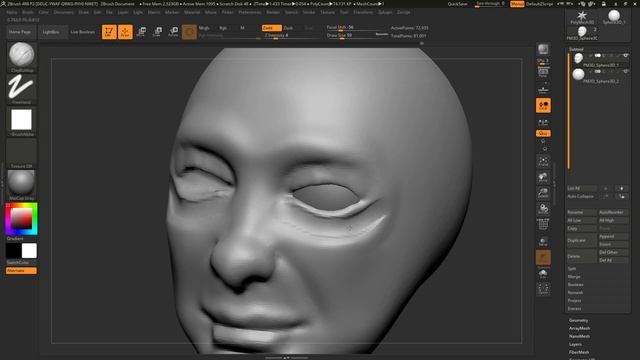640x360 pixels.
Task: Expand the Merge section
Action: tap(573, 277)
